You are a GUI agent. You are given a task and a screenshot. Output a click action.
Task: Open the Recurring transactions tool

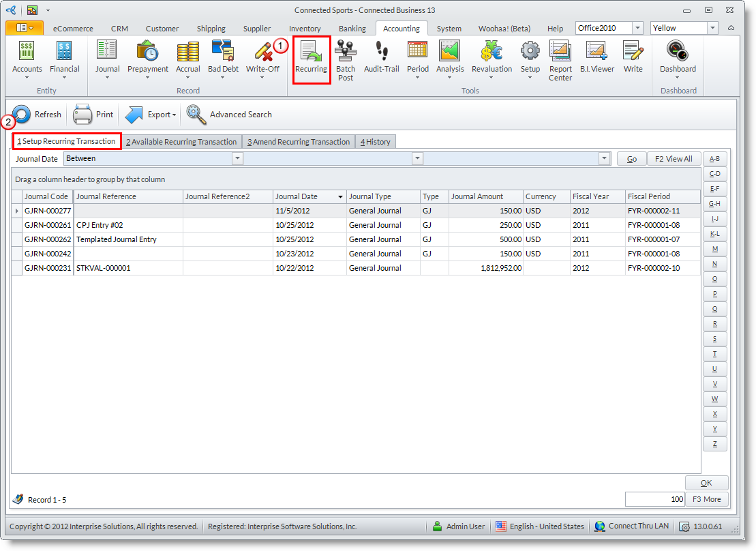coord(311,59)
